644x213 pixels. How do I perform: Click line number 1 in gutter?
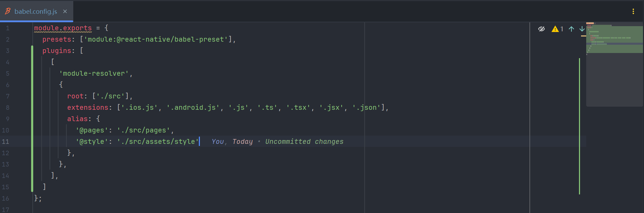point(8,28)
